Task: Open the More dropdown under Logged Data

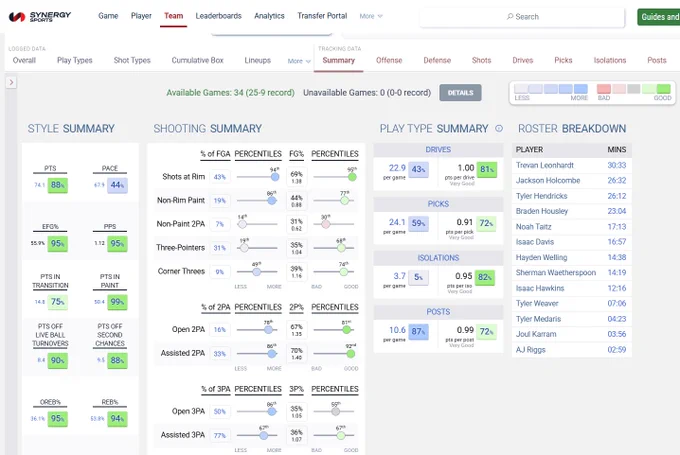Action: 299,61
